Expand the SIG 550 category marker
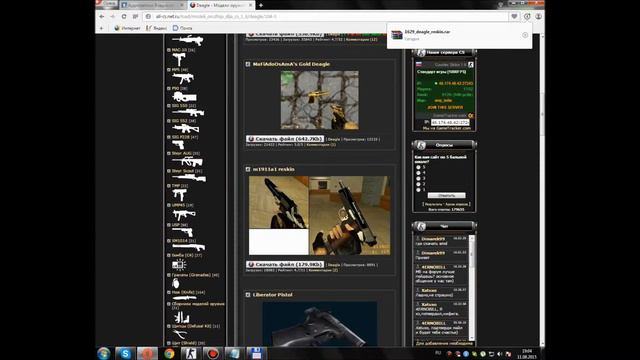 coord(169,106)
